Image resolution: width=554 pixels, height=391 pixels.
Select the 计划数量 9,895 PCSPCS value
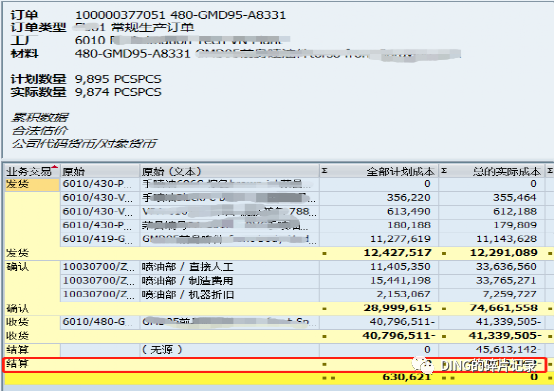(x=118, y=79)
